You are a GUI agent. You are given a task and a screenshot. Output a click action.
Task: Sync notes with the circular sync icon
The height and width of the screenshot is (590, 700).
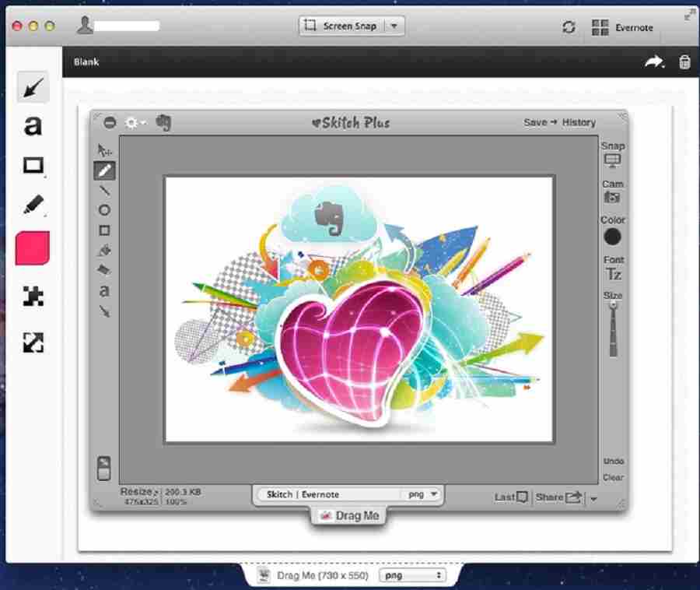click(x=569, y=27)
